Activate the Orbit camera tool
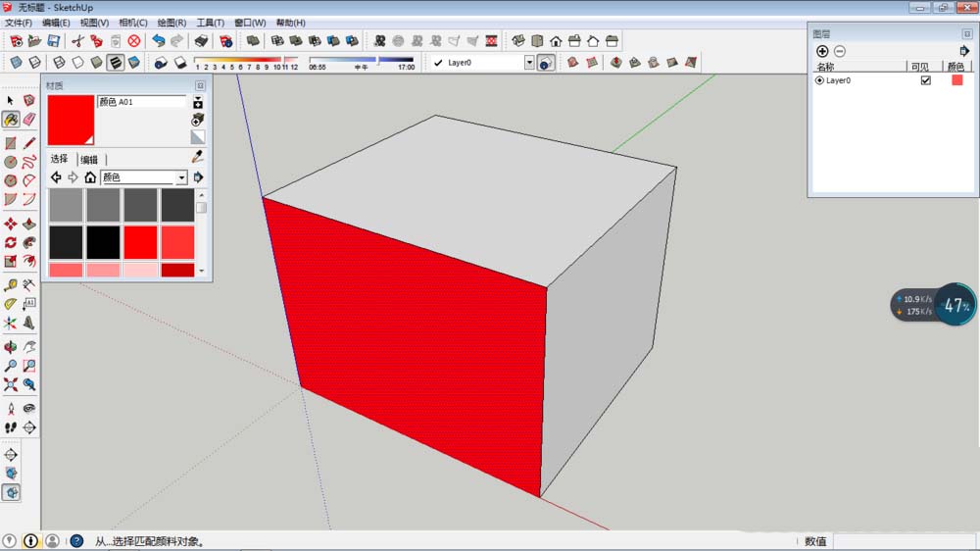The width and height of the screenshot is (980, 551). [x=11, y=346]
